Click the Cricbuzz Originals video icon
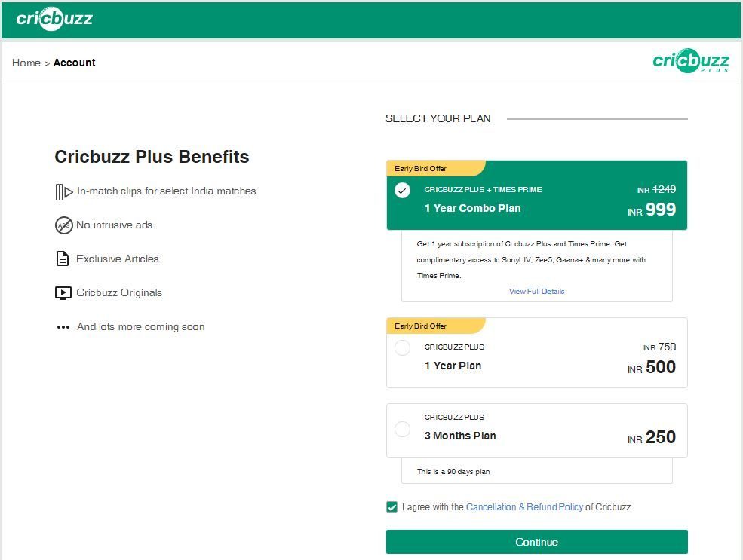Image resolution: width=743 pixels, height=560 pixels. (63, 293)
